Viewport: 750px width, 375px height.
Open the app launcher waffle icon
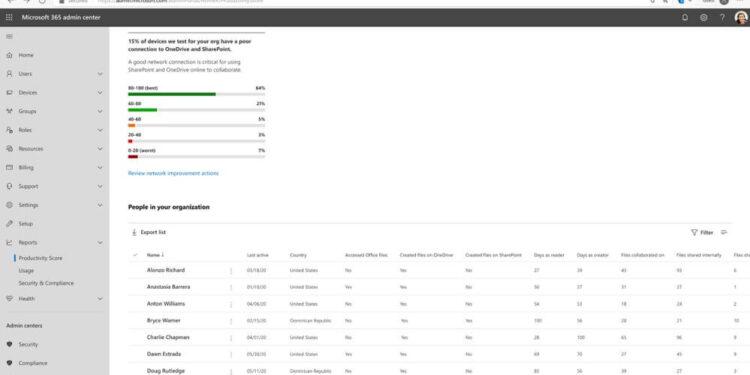(9, 17)
